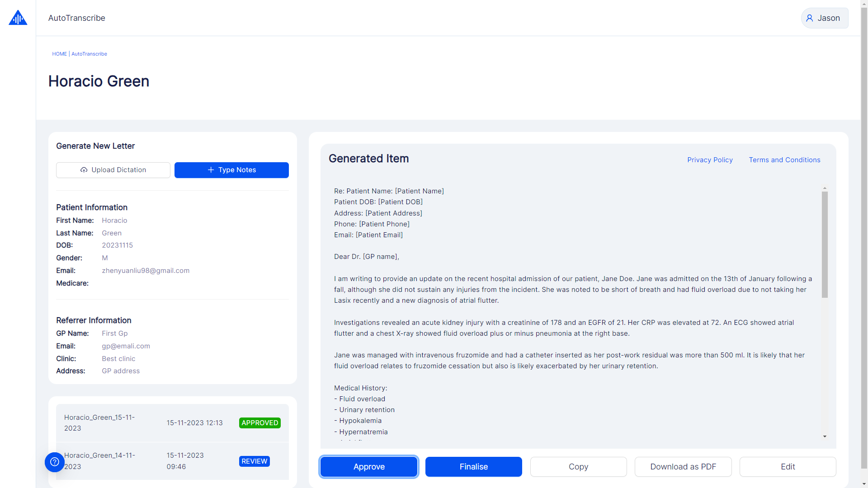This screenshot has height=488, width=868.
Task: Copy the generated item text
Action: 578,467
